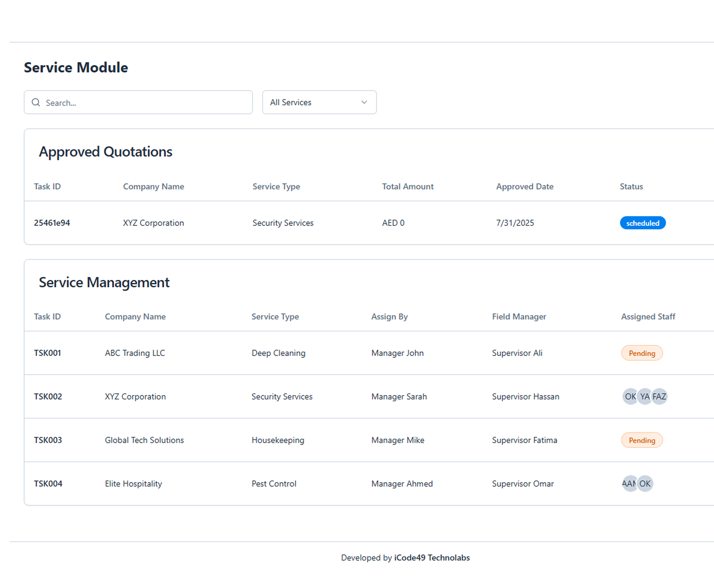Click the FAZ staff avatar

pyautogui.click(x=659, y=396)
